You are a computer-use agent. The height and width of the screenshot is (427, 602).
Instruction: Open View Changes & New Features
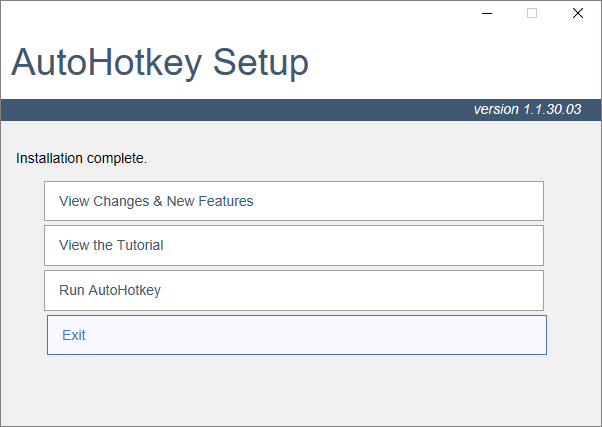pos(294,201)
